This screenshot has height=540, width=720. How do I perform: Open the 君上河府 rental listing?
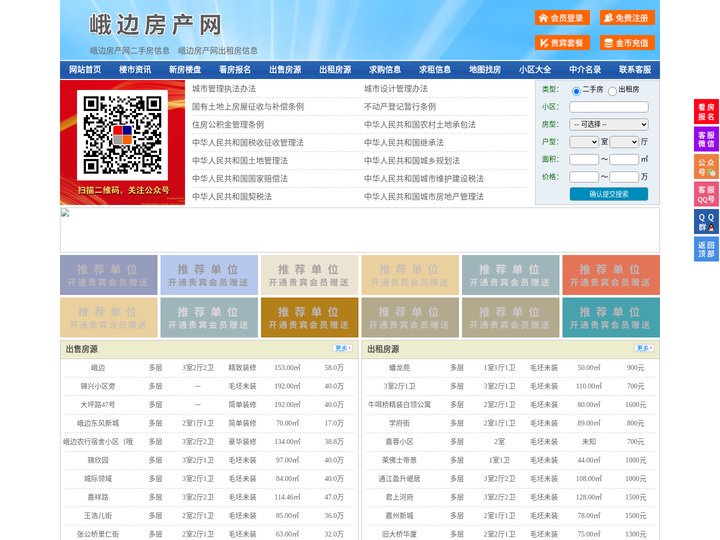(x=399, y=497)
